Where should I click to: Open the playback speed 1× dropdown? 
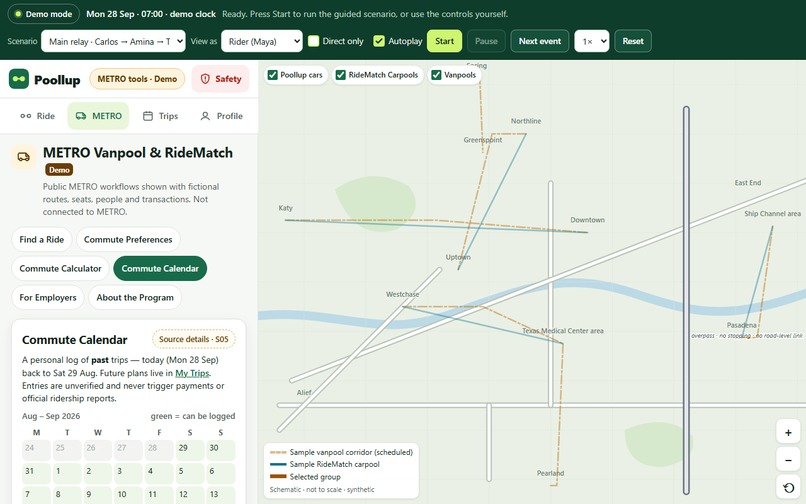(x=592, y=41)
